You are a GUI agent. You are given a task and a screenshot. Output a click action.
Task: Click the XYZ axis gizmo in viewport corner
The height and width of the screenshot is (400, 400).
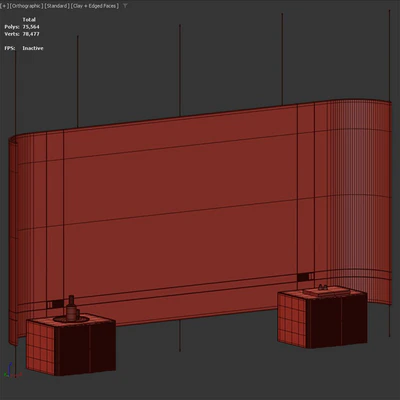click(12, 370)
